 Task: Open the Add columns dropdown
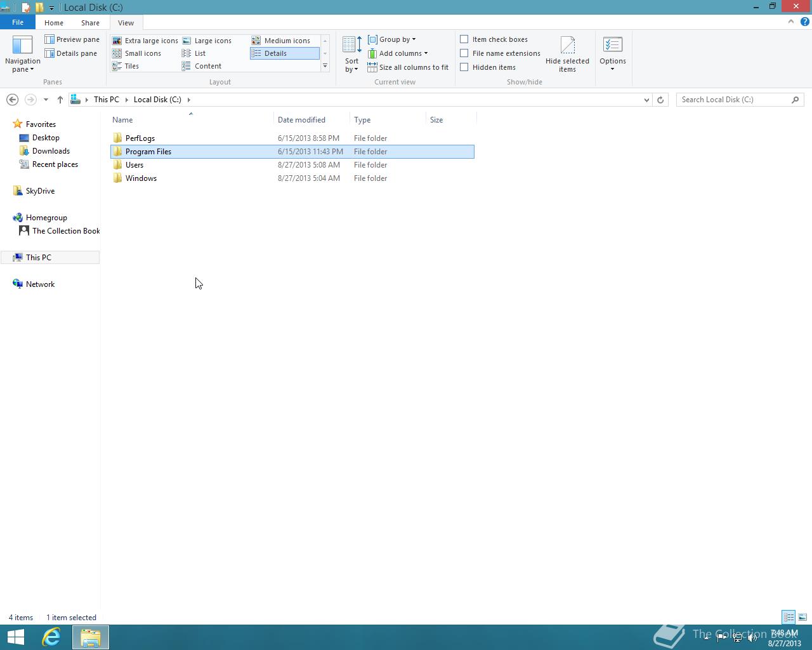(x=398, y=53)
